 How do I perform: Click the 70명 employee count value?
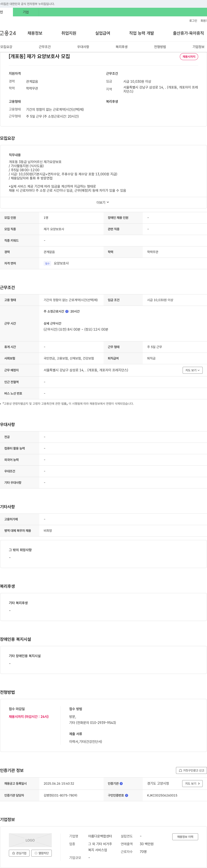(143, 851)
